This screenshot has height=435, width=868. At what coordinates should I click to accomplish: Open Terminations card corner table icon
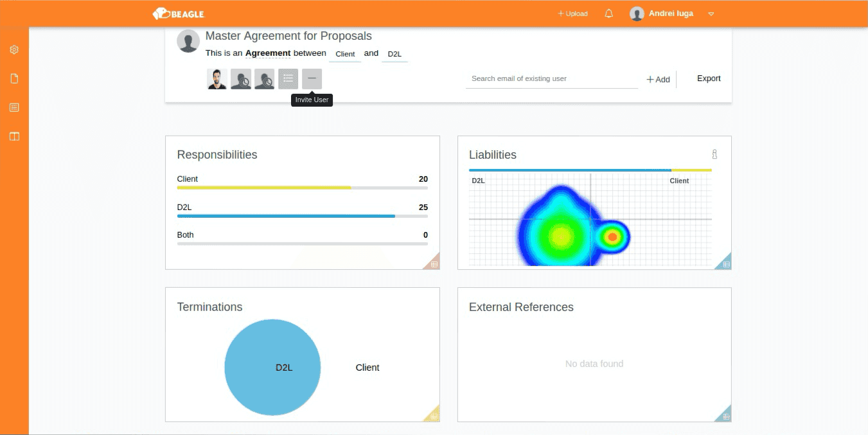[434, 416]
